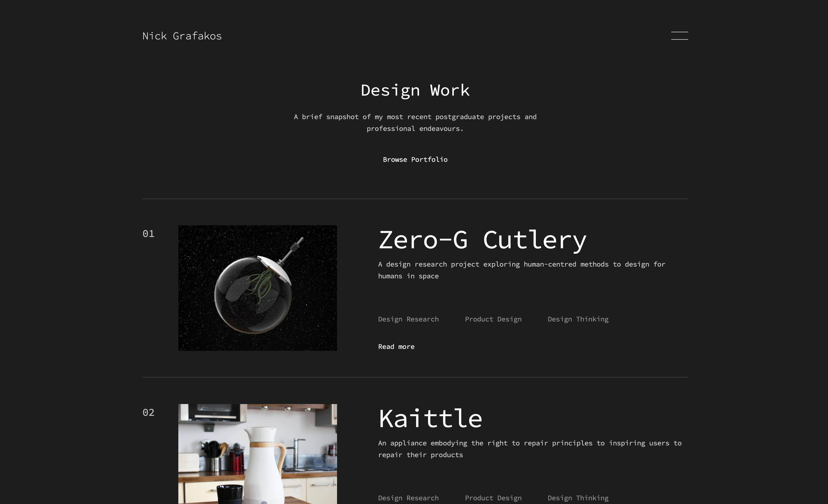Click the Design Work page heading
The width and height of the screenshot is (828, 504).
pyautogui.click(x=415, y=90)
